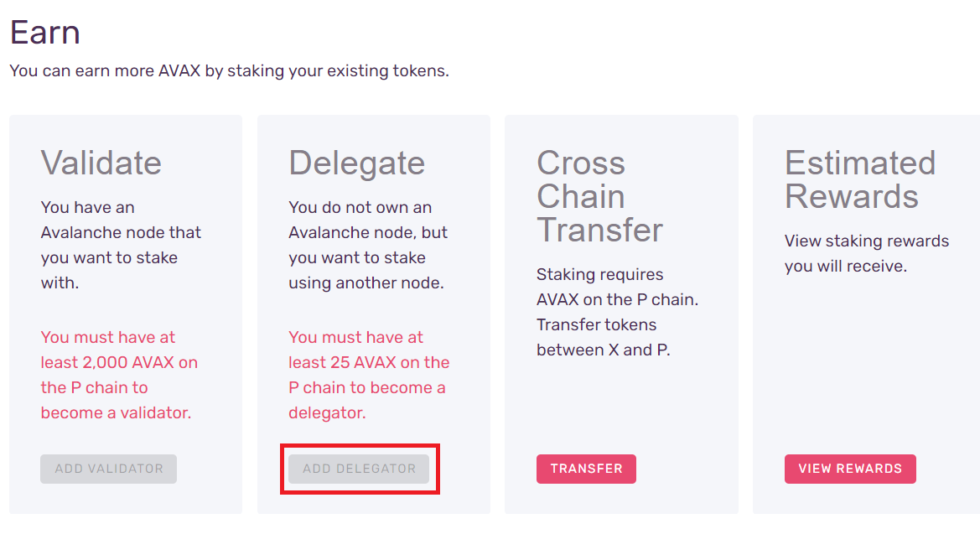Image resolution: width=980 pixels, height=560 pixels.
Task: Click the Add Validator button
Action: point(108,469)
